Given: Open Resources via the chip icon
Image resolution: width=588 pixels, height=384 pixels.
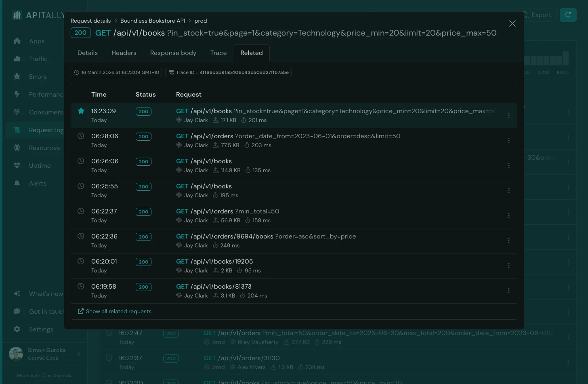Looking at the screenshot, I should coord(17,148).
